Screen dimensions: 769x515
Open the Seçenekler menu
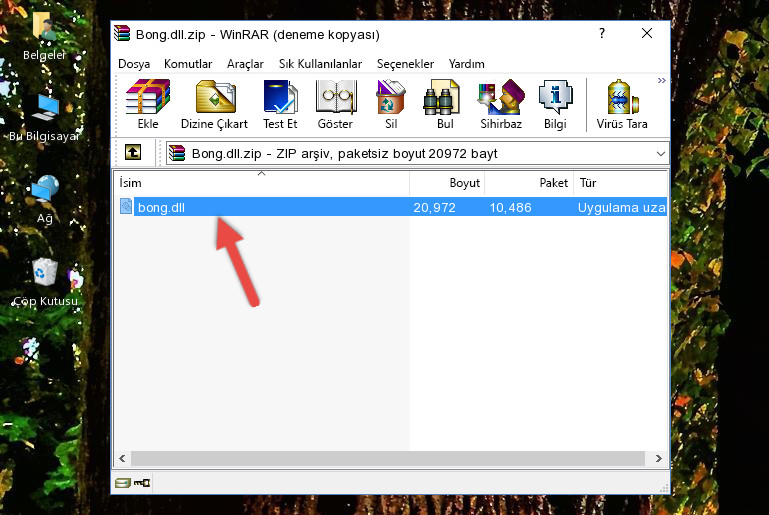coord(405,64)
